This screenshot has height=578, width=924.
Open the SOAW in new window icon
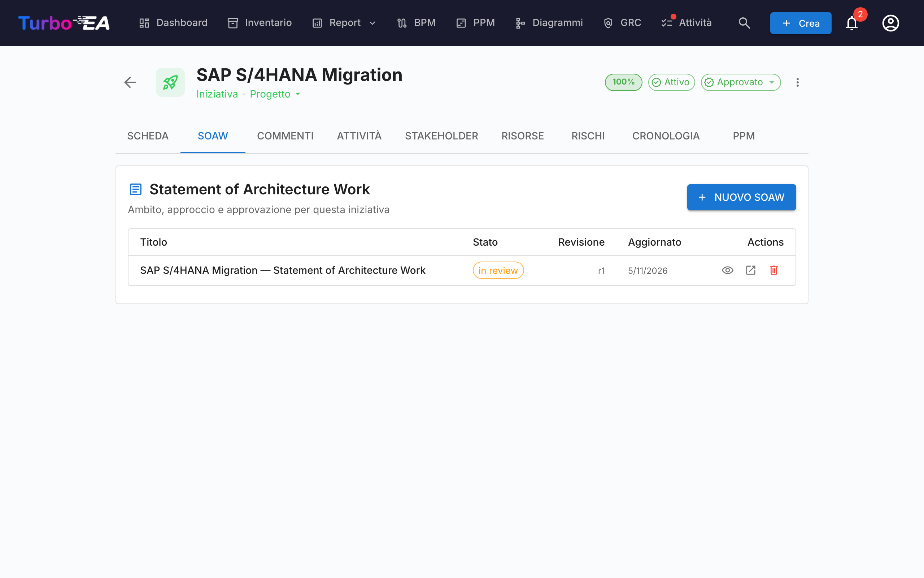coord(751,270)
